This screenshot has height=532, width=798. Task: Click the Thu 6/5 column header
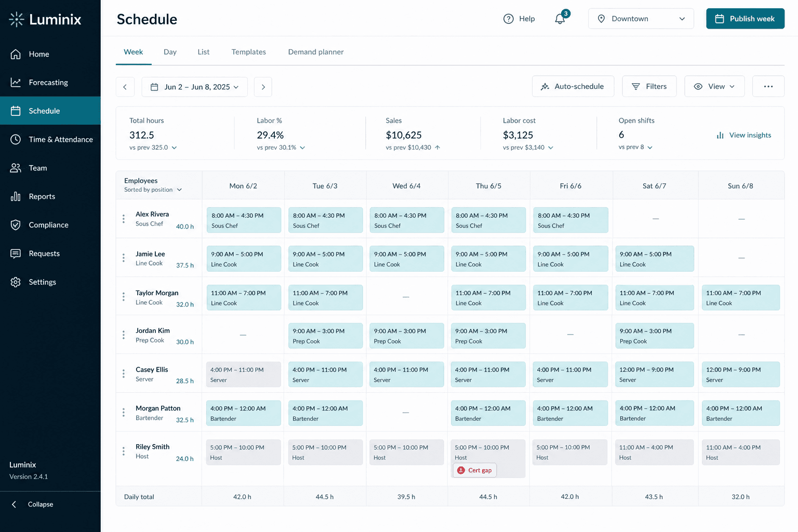coord(489,186)
